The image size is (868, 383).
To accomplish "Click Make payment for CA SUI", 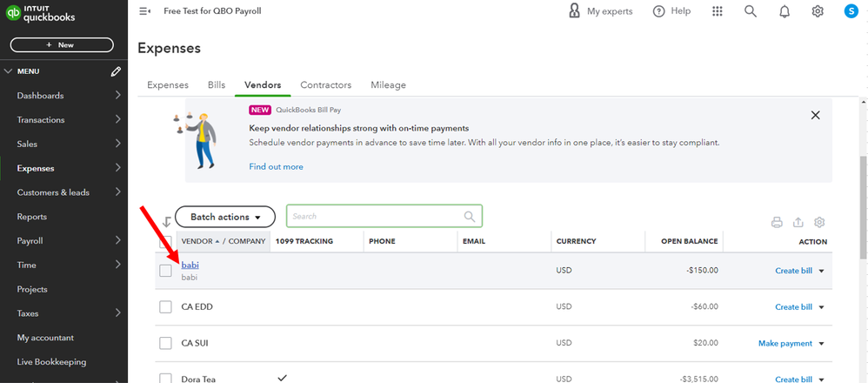I will [x=785, y=344].
